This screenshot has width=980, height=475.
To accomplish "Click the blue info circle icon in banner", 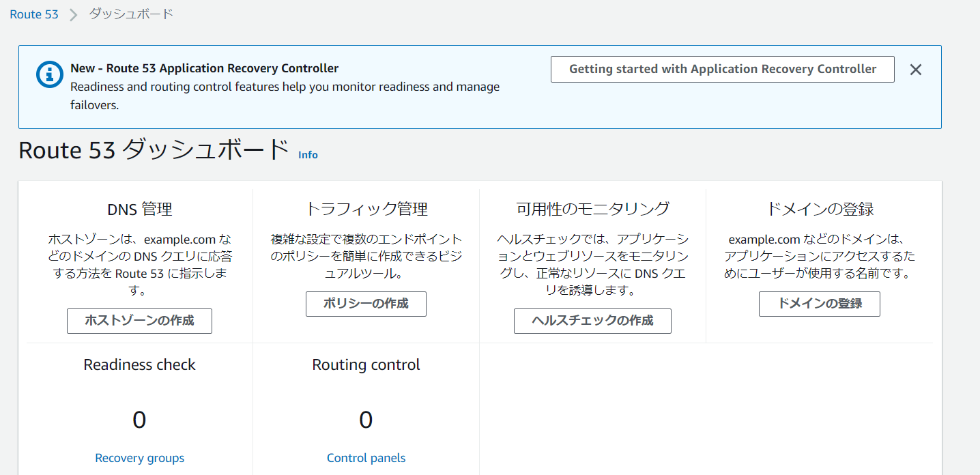I will point(50,74).
